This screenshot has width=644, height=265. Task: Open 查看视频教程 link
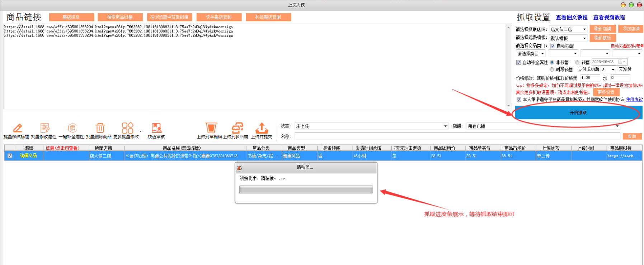(x=609, y=18)
